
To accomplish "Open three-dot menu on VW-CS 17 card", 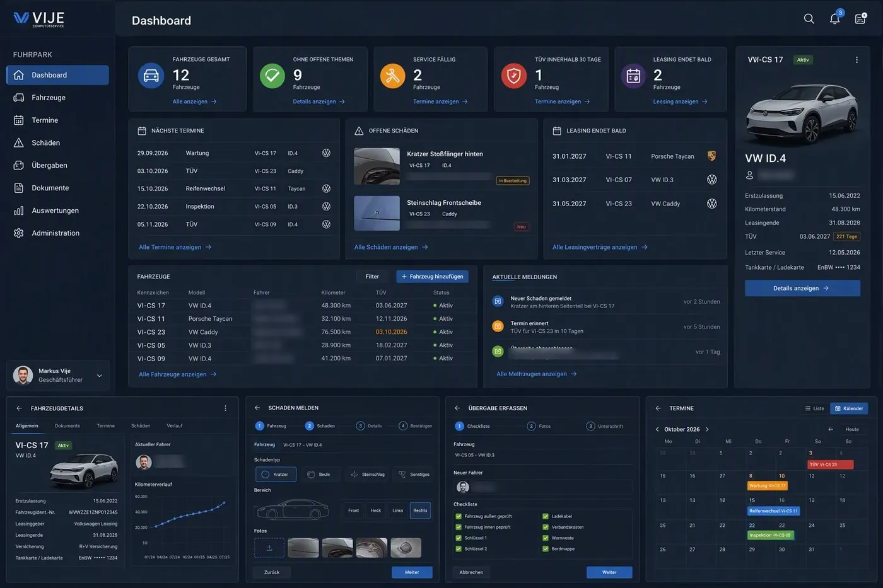I will tap(857, 60).
